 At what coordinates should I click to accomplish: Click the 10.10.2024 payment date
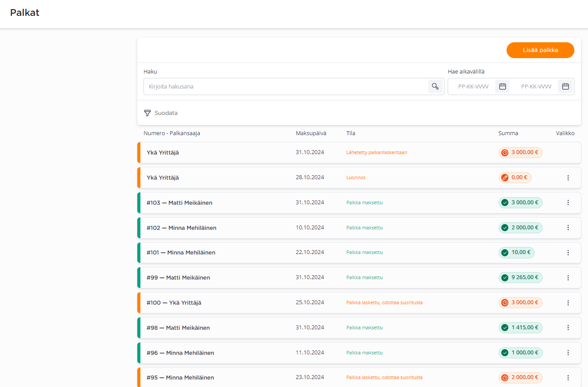coord(310,228)
